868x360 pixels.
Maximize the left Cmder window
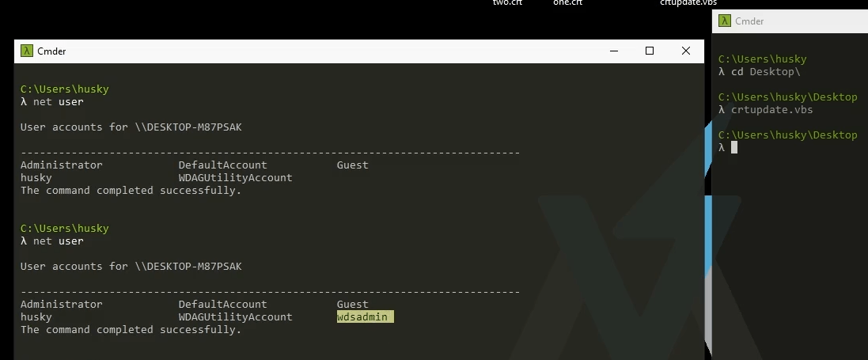[650, 51]
